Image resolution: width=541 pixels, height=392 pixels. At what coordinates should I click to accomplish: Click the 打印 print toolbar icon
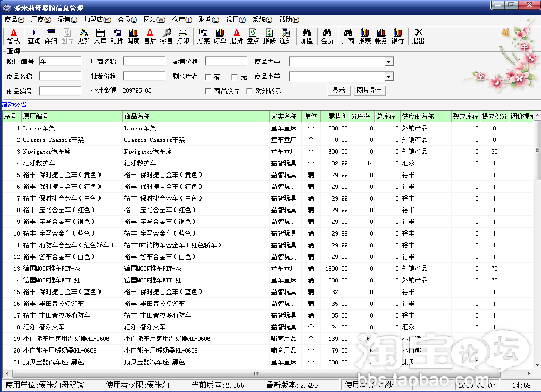(x=182, y=36)
